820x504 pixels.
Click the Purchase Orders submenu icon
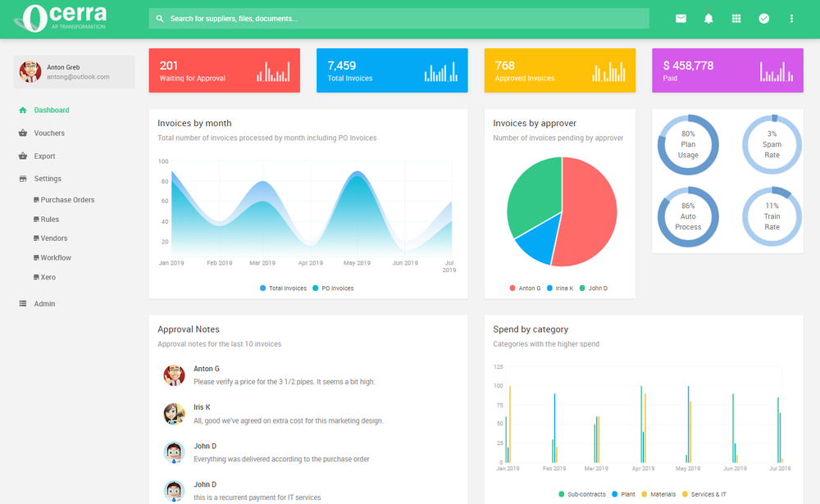[36, 200]
